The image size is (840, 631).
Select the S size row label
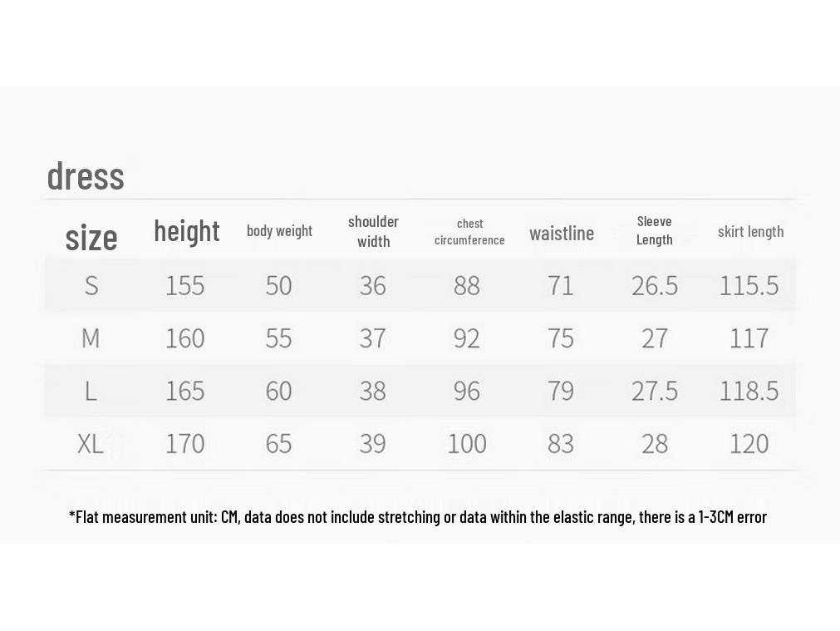pyautogui.click(x=91, y=285)
